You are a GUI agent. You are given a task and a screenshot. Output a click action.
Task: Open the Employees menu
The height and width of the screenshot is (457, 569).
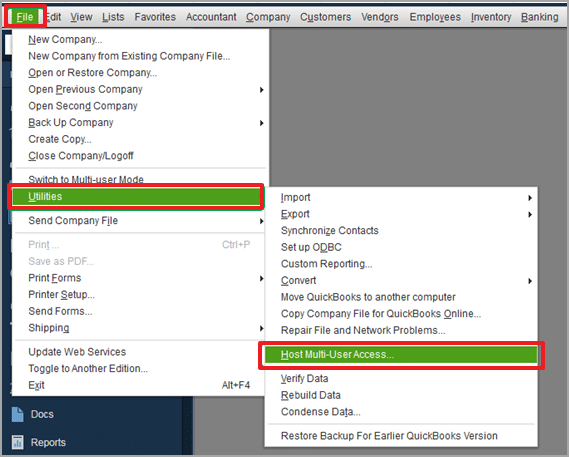point(435,17)
